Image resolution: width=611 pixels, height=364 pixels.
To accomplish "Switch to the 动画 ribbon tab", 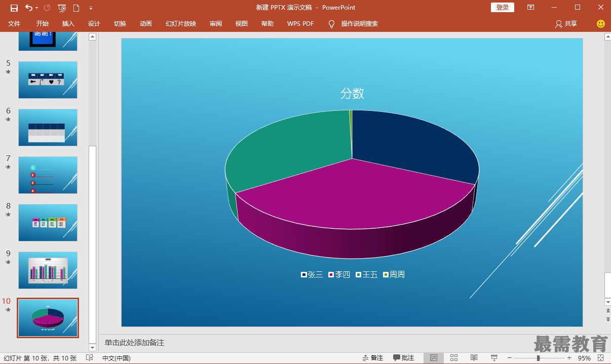I will click(146, 24).
